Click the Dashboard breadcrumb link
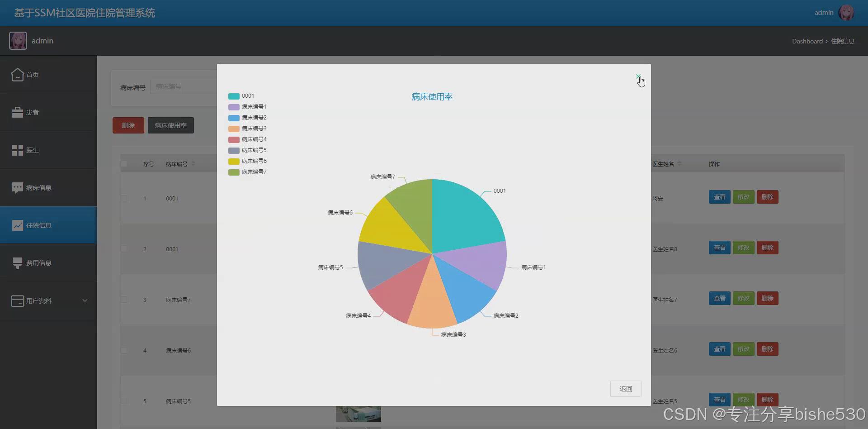868x429 pixels. point(807,41)
